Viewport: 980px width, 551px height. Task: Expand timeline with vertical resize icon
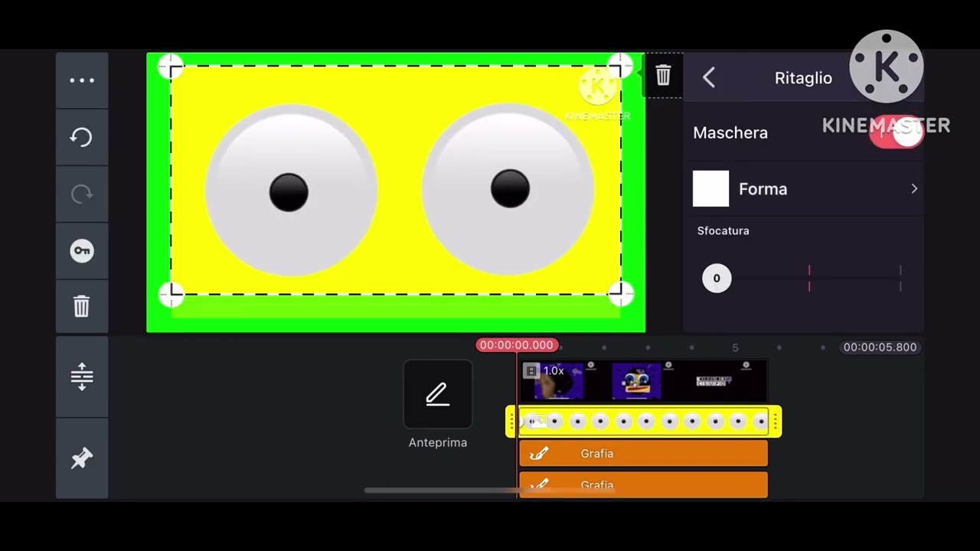click(x=82, y=377)
